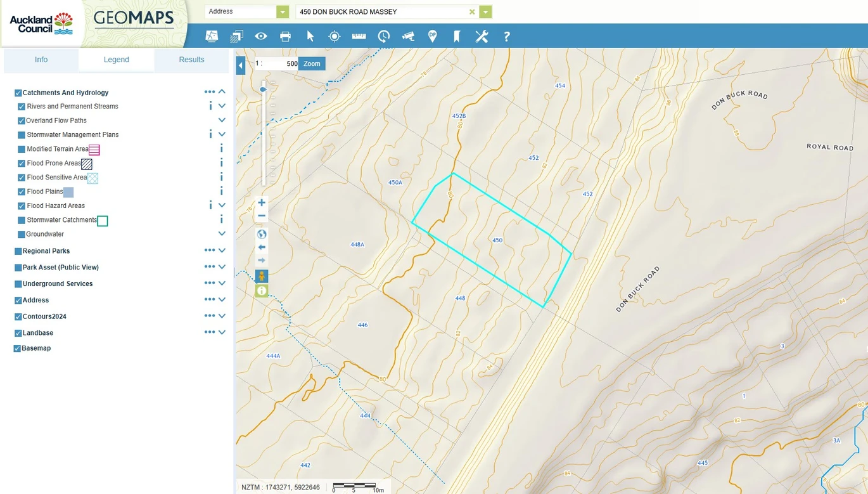Viewport: 868px width, 494px height.
Task: Click the Zoom scale button
Action: 312,63
